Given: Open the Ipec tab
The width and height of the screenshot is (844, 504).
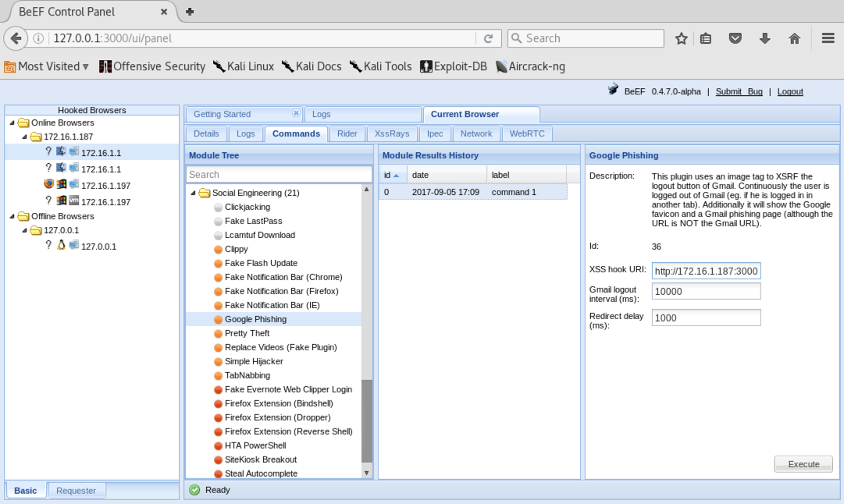Looking at the screenshot, I should pyautogui.click(x=435, y=133).
